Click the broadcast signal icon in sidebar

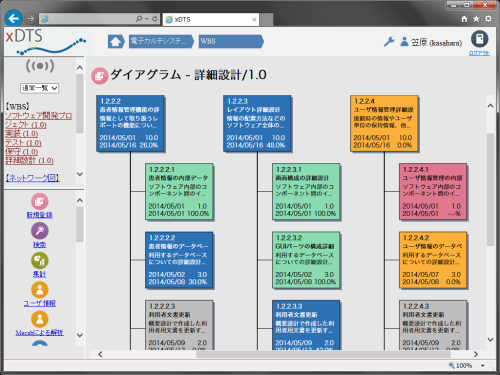(40, 66)
